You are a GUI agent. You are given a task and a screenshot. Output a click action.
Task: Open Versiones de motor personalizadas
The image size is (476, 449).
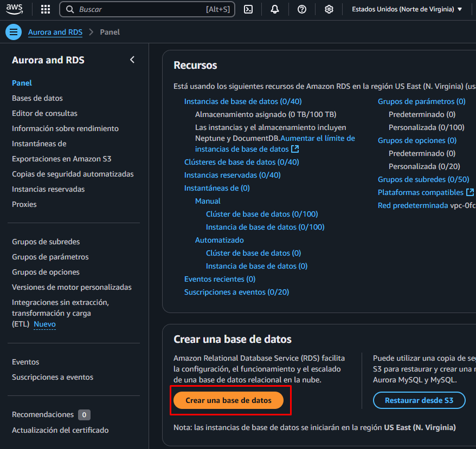72,287
